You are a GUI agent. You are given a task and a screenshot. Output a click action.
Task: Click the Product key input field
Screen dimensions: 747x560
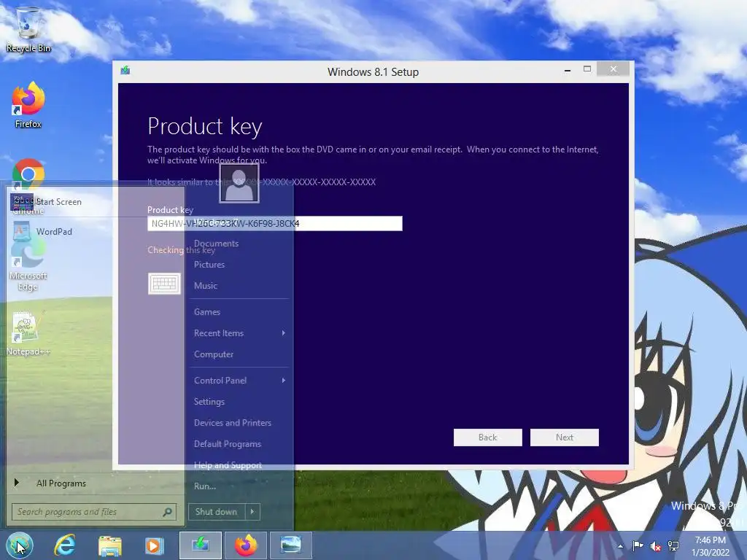pyautogui.click(x=275, y=223)
